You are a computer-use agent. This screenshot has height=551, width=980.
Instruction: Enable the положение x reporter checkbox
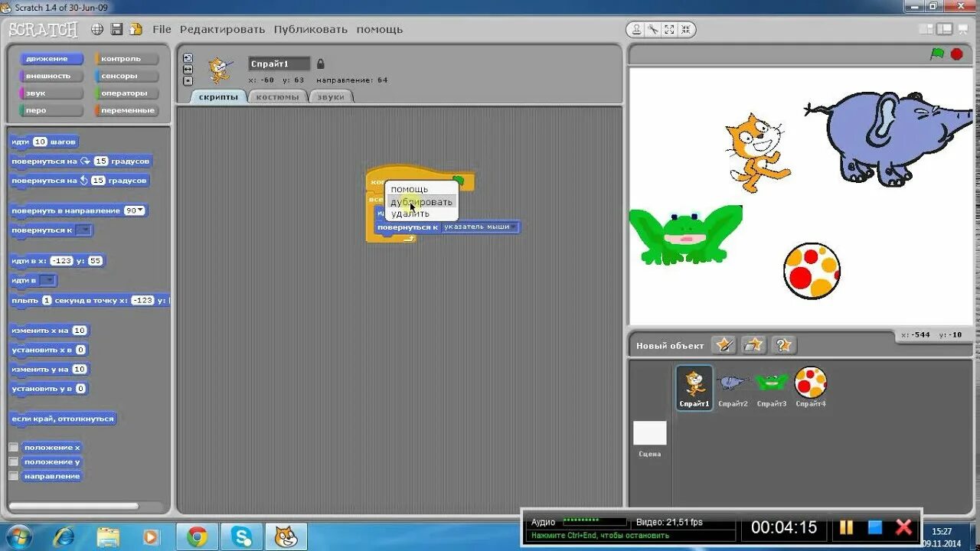(x=13, y=448)
